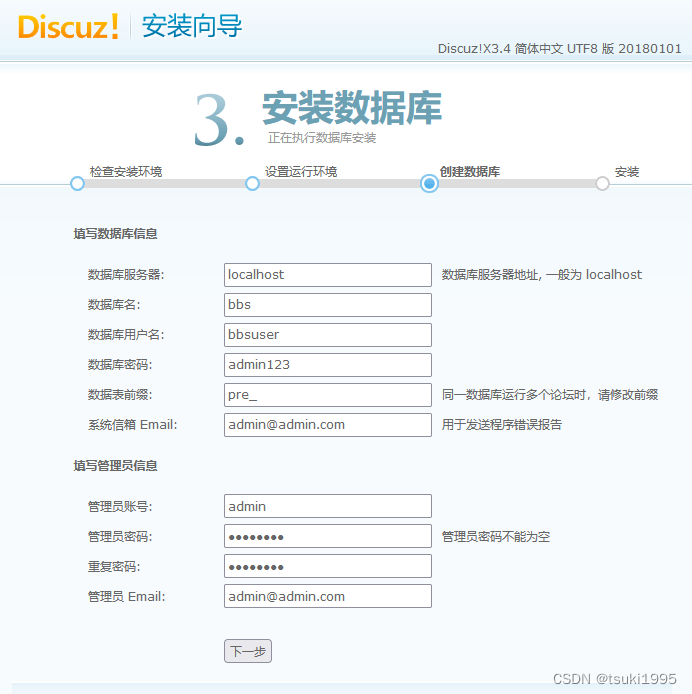Click the 数据库密码: field label
Viewport: 692px width, 694px height.
[x=120, y=365]
